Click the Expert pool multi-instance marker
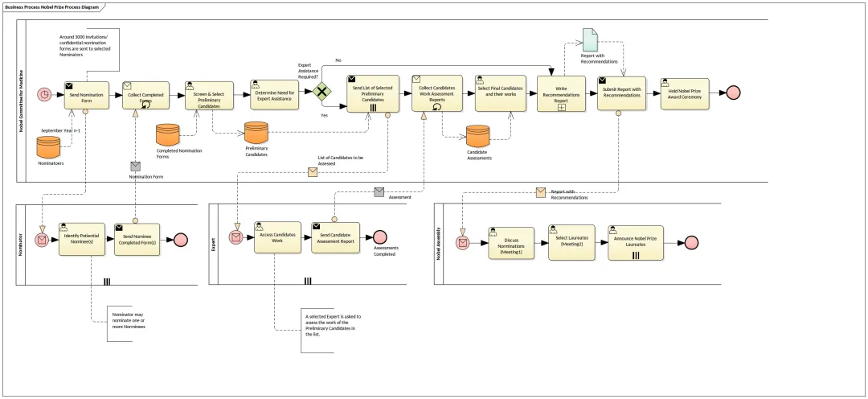This screenshot has height=399, width=868. [308, 281]
